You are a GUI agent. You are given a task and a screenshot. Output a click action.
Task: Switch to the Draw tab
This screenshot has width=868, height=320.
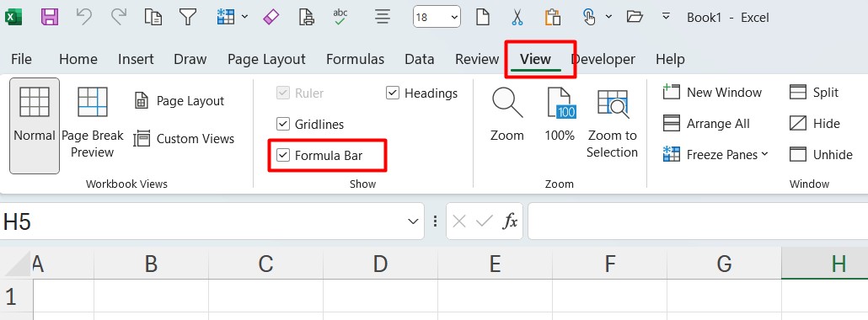[190, 59]
